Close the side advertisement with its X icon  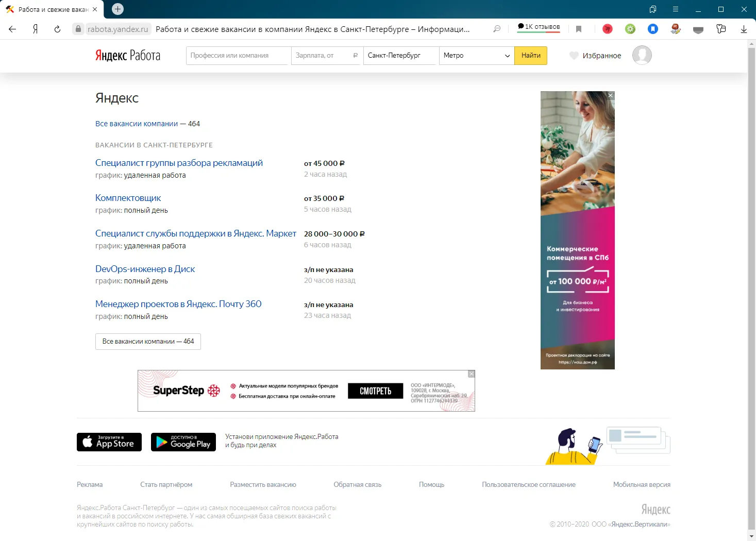[x=610, y=95]
